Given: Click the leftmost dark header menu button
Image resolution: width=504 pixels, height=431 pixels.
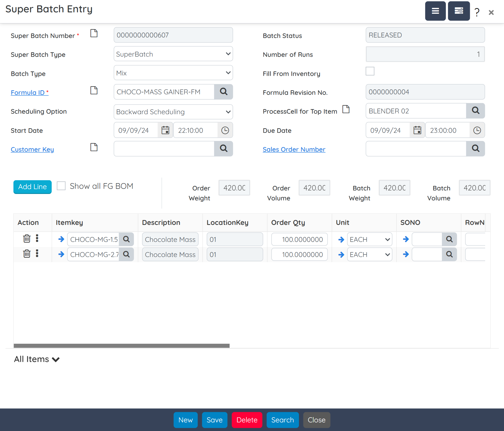Looking at the screenshot, I should point(435,11).
